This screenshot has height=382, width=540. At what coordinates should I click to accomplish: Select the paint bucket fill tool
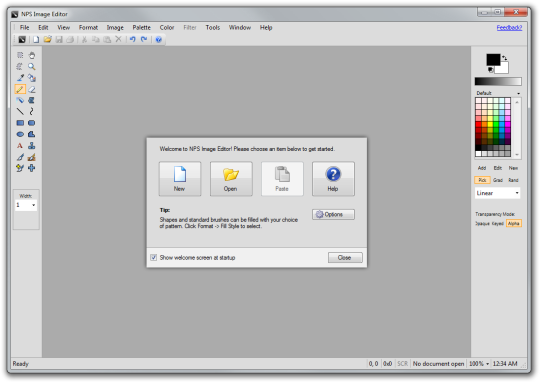tap(32, 78)
